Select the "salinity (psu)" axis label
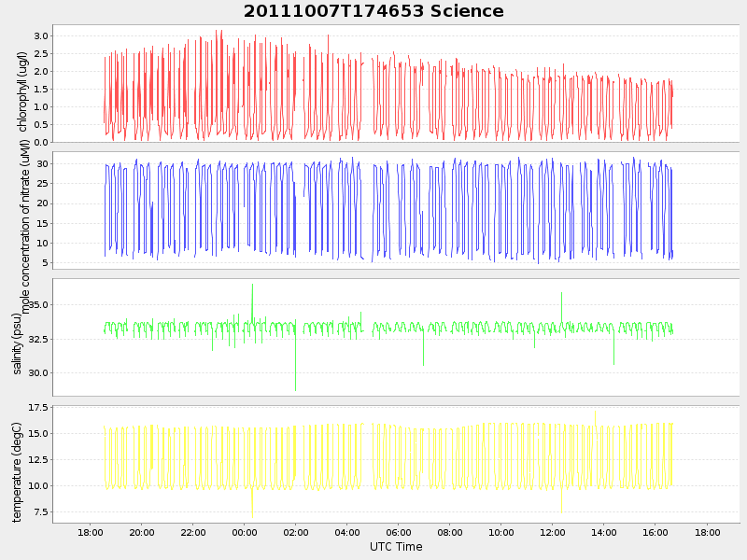 17,343
